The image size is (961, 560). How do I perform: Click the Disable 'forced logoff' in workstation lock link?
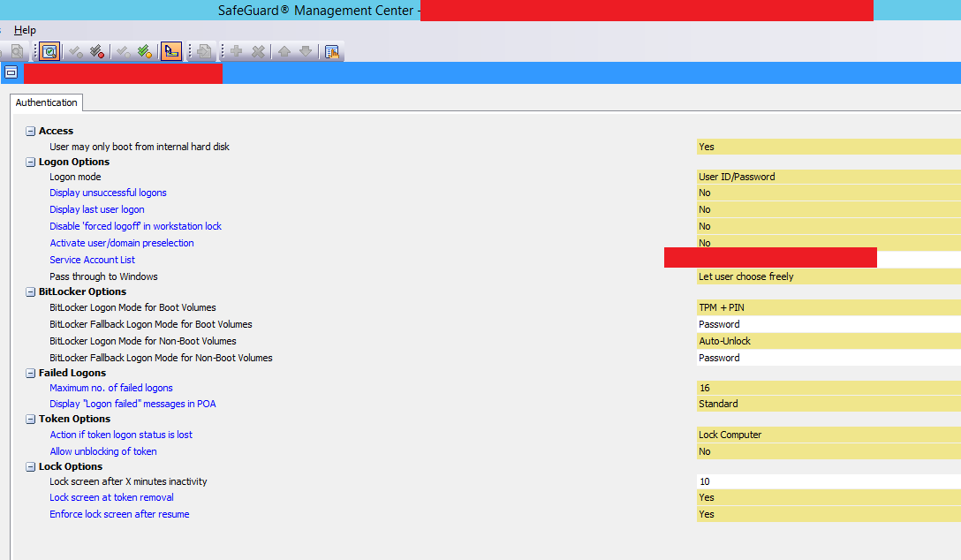click(135, 226)
